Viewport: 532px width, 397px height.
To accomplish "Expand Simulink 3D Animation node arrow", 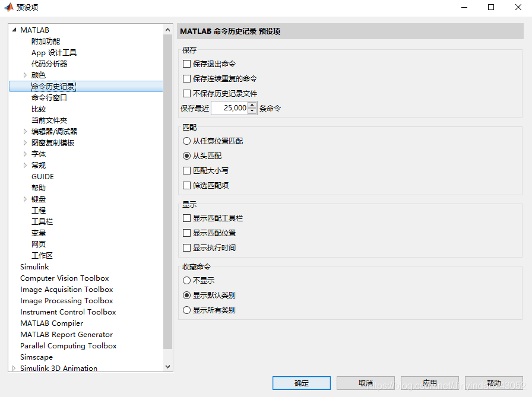I will coord(14,368).
